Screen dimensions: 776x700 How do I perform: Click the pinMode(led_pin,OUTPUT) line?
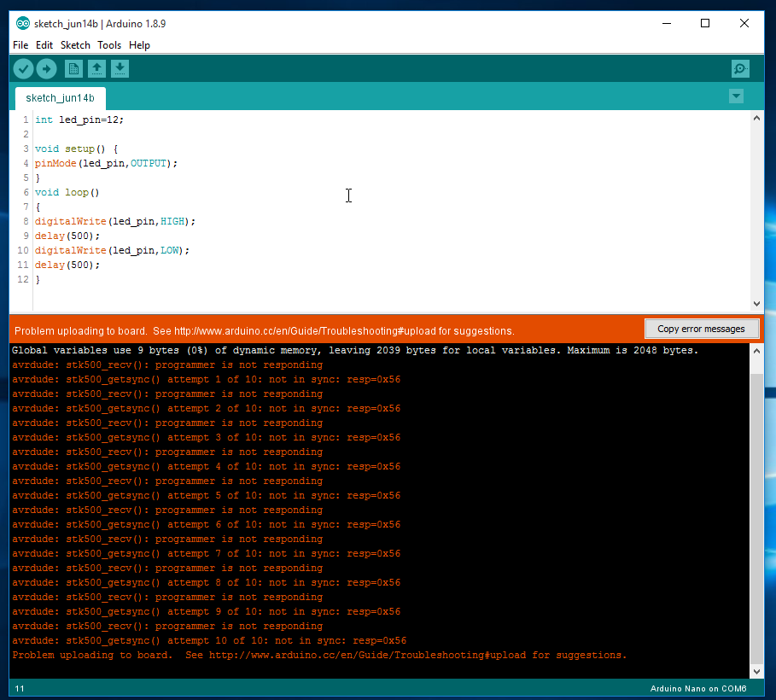106,163
